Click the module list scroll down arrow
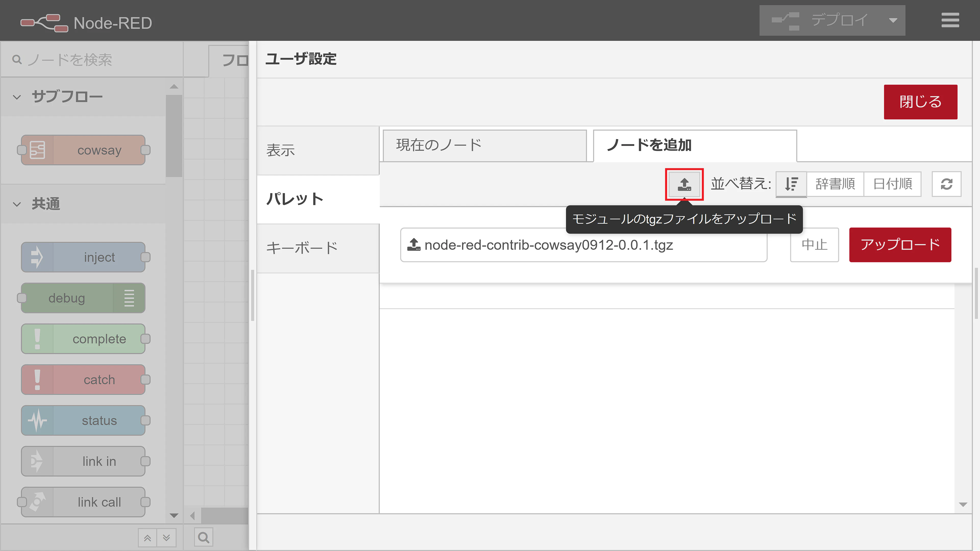The width and height of the screenshot is (980, 551). (x=963, y=505)
